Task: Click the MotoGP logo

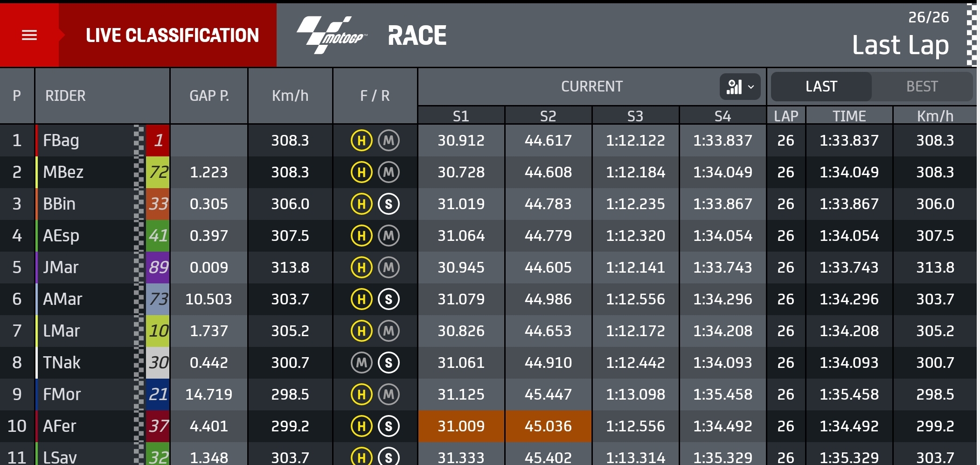Action: (x=332, y=35)
